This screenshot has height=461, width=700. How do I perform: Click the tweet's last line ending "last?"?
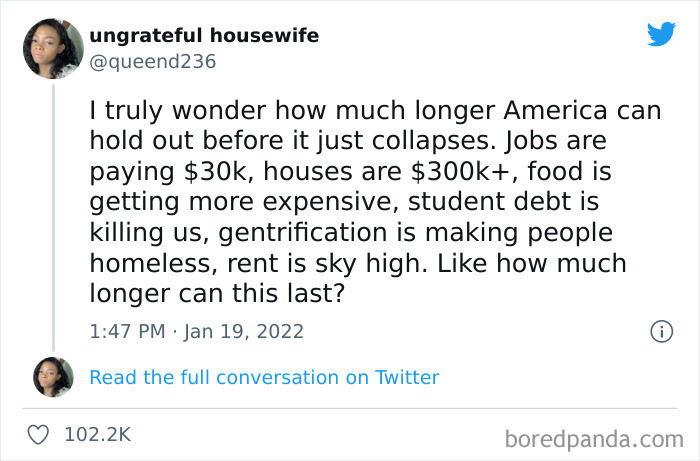215,296
